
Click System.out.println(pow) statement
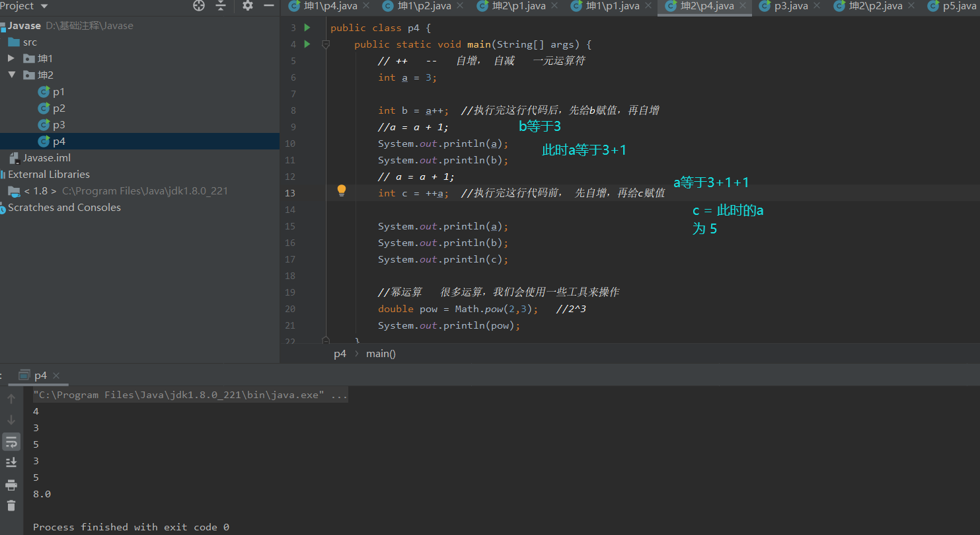tap(449, 325)
